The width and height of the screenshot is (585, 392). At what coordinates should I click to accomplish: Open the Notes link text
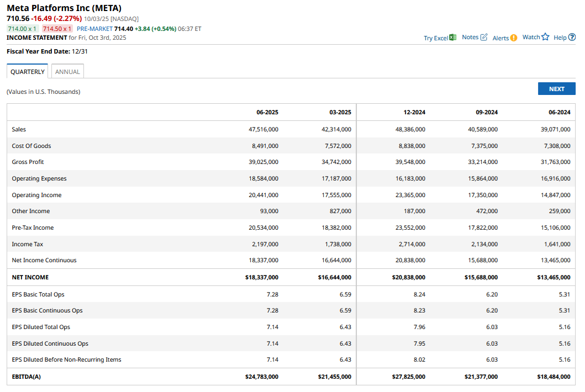[470, 37]
